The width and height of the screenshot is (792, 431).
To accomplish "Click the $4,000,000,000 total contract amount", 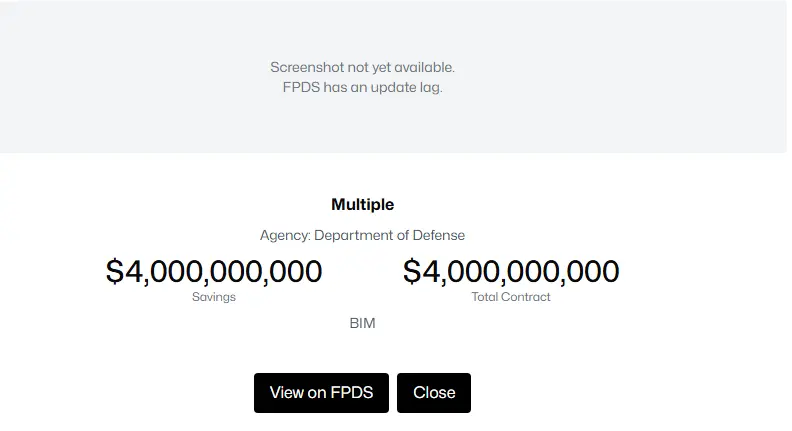I will (x=511, y=271).
